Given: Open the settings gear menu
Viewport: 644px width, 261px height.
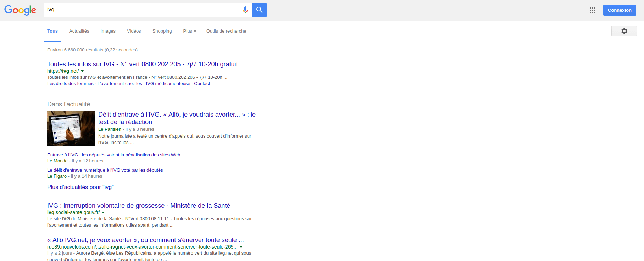Looking at the screenshot, I should coord(624,31).
